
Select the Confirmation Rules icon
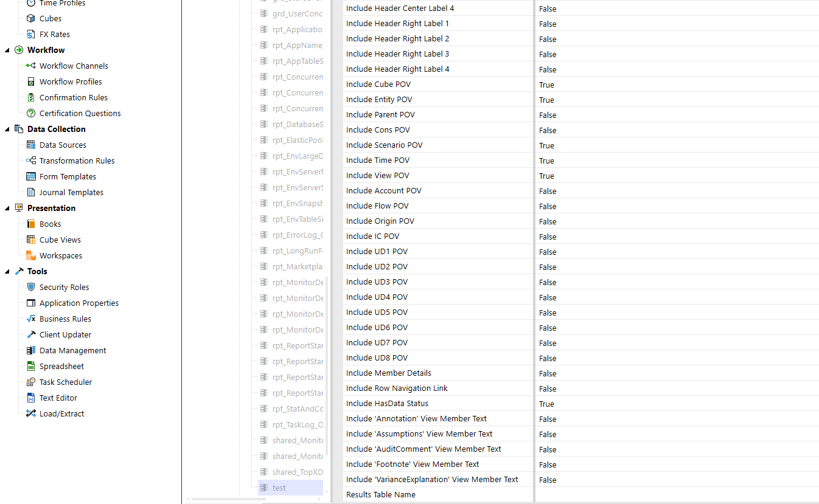(31, 97)
